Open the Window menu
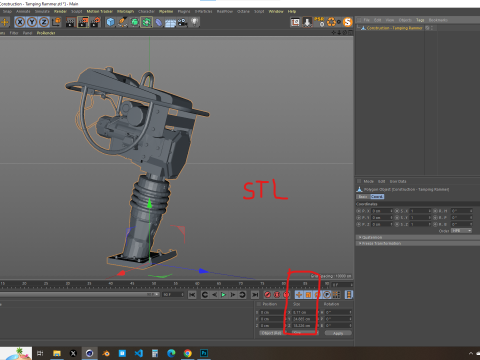 276,11
